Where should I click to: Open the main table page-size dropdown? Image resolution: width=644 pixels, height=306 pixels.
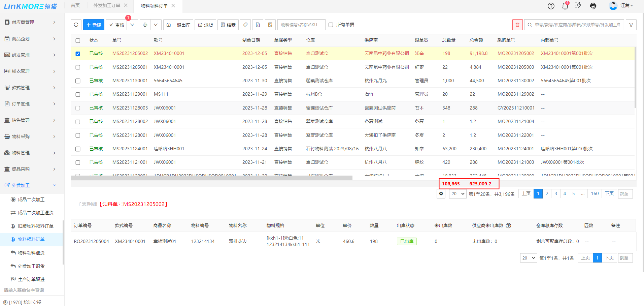pyautogui.click(x=457, y=194)
